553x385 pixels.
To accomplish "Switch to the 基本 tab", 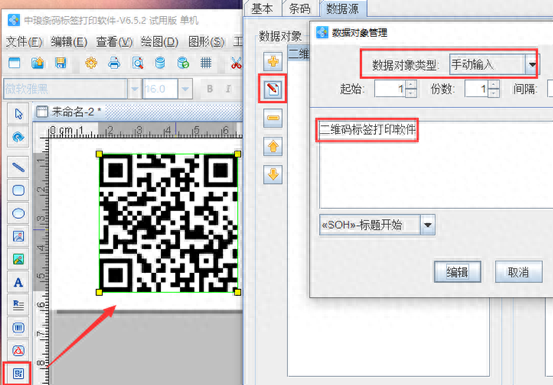I will click(x=262, y=8).
